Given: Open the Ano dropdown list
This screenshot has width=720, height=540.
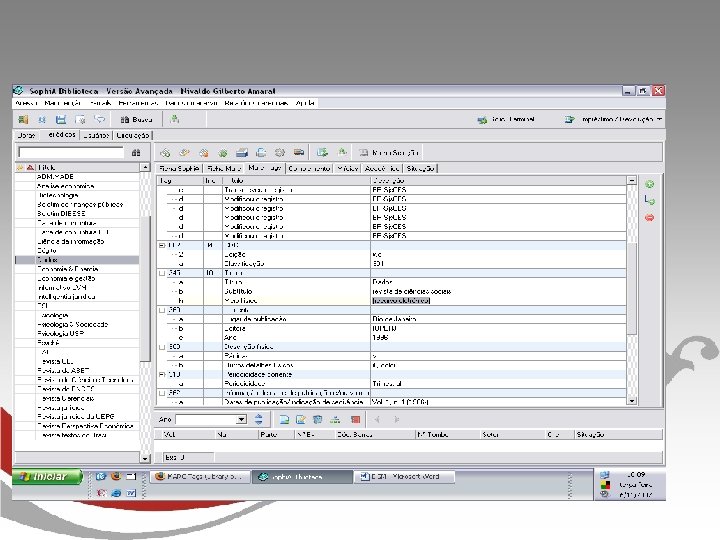Looking at the screenshot, I should pyautogui.click(x=242, y=419).
